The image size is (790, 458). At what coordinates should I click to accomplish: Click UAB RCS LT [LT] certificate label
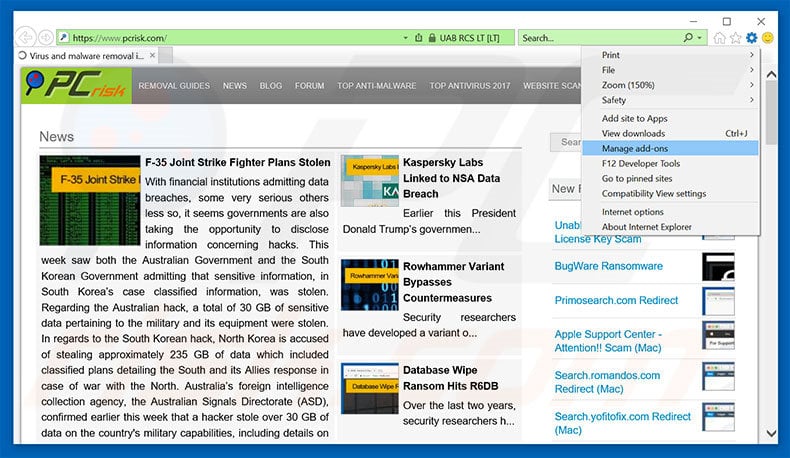[469, 38]
